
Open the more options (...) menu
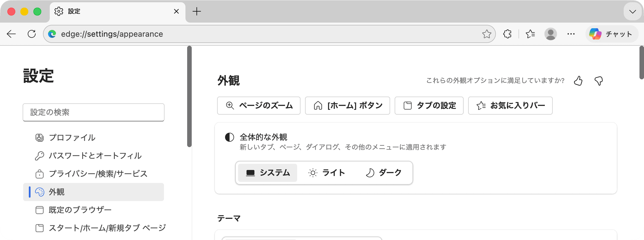(571, 34)
